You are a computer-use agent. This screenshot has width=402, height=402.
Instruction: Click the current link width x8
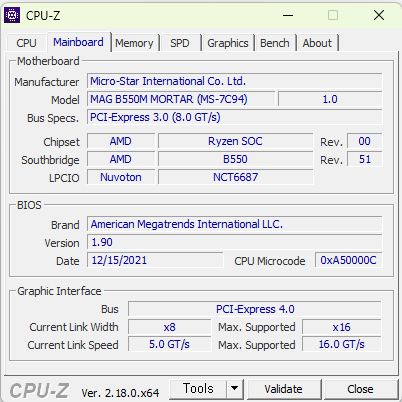(x=170, y=327)
